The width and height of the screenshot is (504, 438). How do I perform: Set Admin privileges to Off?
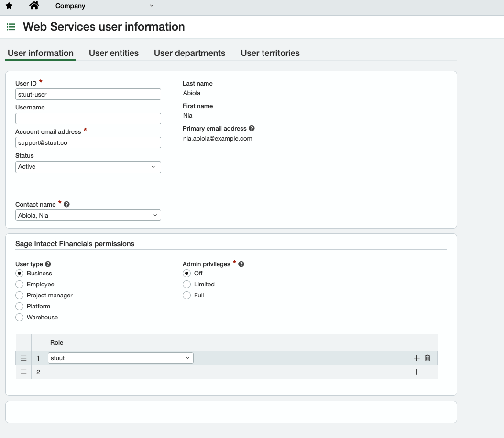[x=186, y=274]
